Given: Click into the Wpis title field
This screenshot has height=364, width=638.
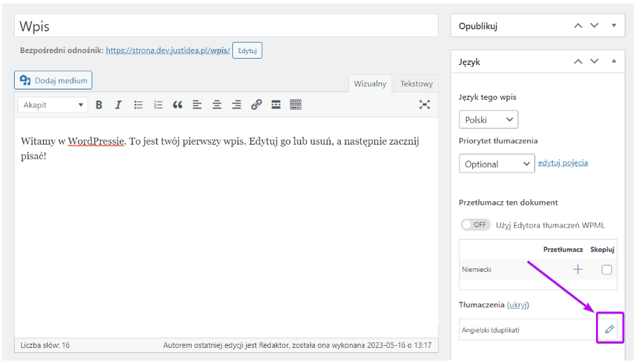Looking at the screenshot, I should [225, 26].
